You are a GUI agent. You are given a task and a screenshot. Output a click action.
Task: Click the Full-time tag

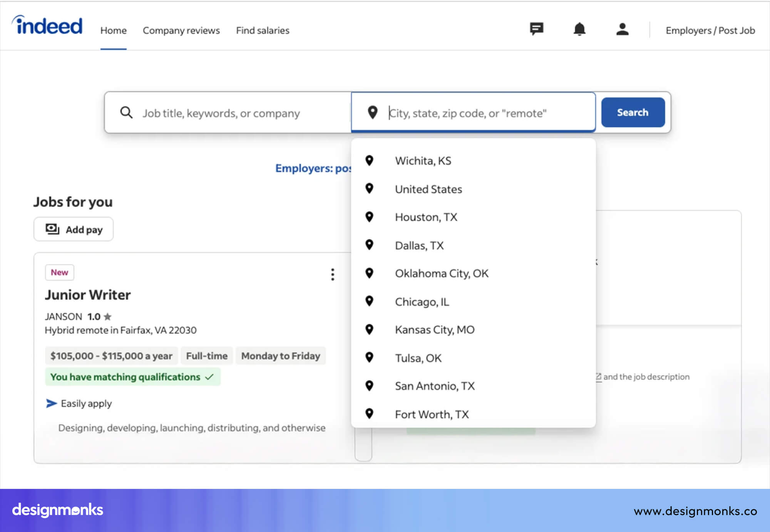pos(207,356)
